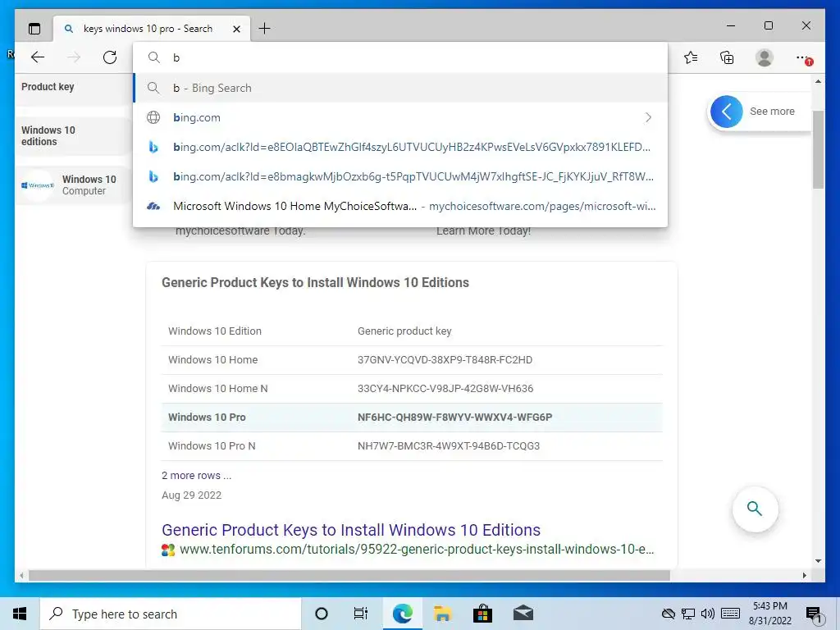The image size is (840, 630).
Task: Click the blue See more arrow button
Action: coord(727,112)
